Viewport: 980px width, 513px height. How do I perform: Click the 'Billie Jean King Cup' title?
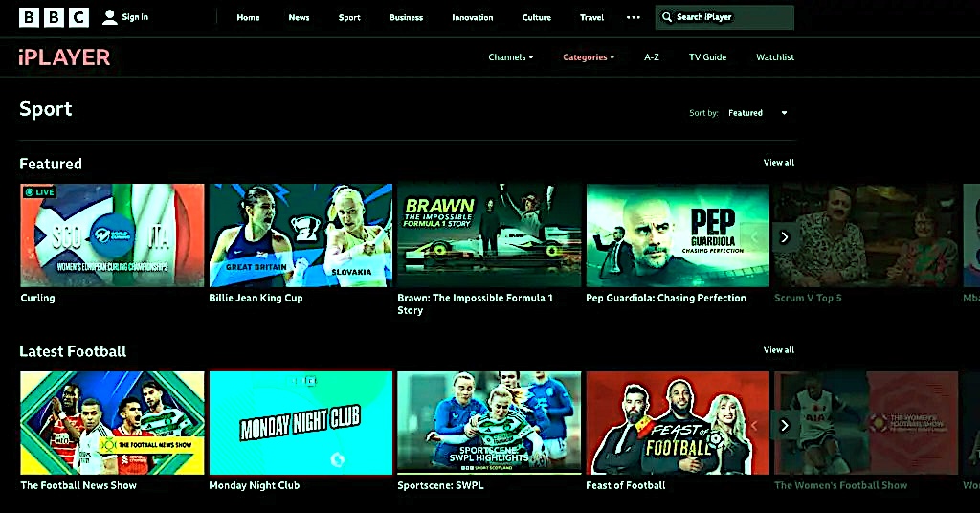pyautogui.click(x=256, y=298)
